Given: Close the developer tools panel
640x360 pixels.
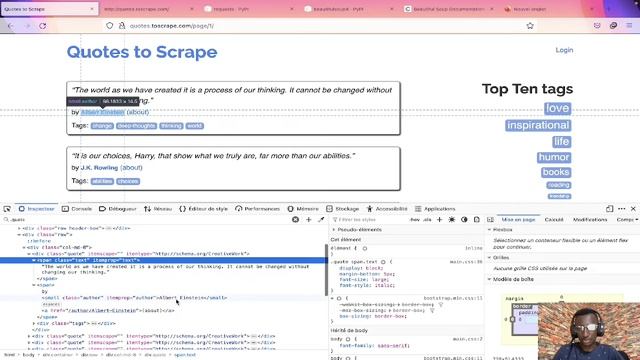Looking at the screenshot, I should [x=633, y=209].
